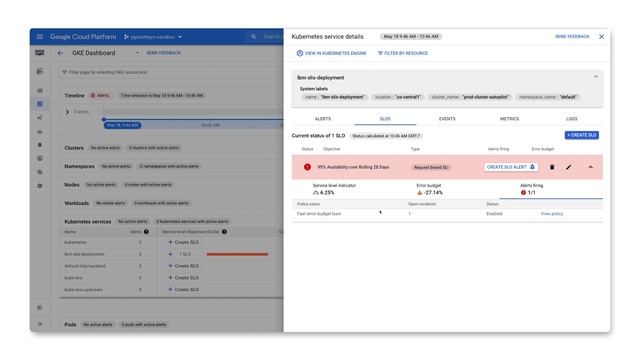
Task: Open the project selector dropdown
Action: (153, 37)
